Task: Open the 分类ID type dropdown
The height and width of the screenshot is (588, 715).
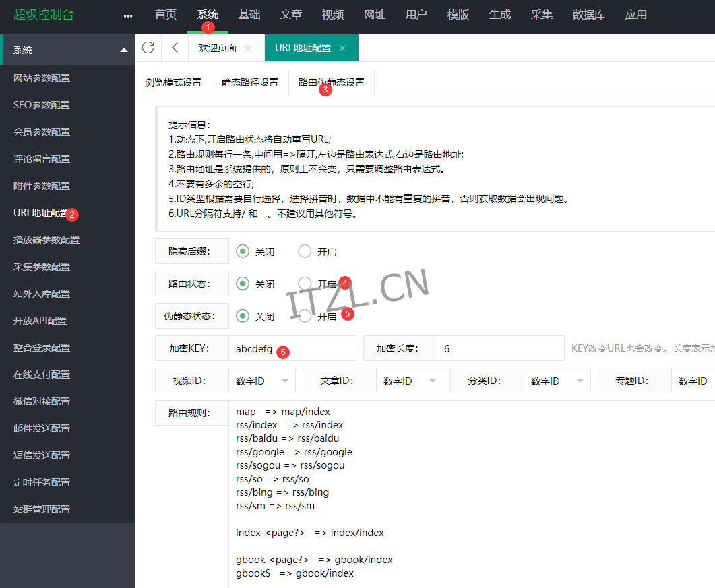Action: 557,381
